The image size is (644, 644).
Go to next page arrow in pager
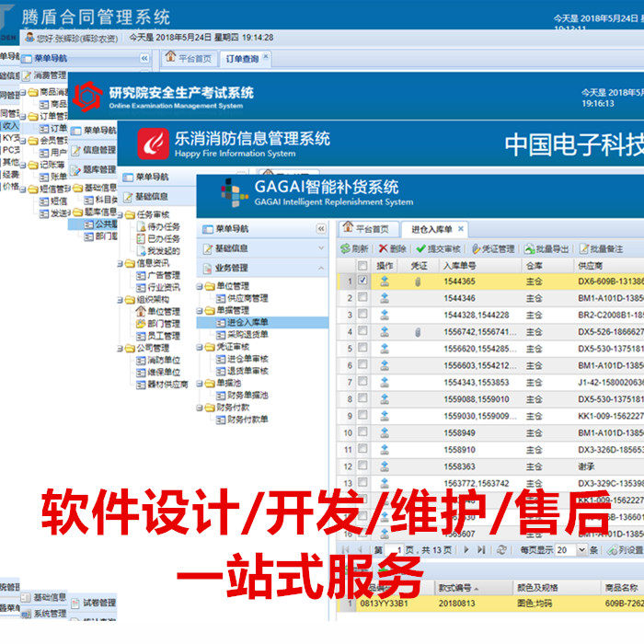pos(466,549)
